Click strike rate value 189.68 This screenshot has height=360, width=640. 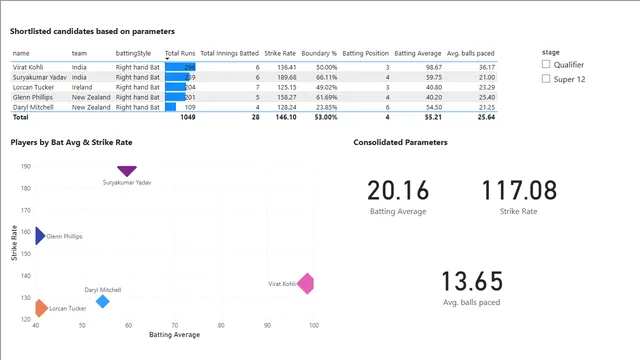pos(287,77)
